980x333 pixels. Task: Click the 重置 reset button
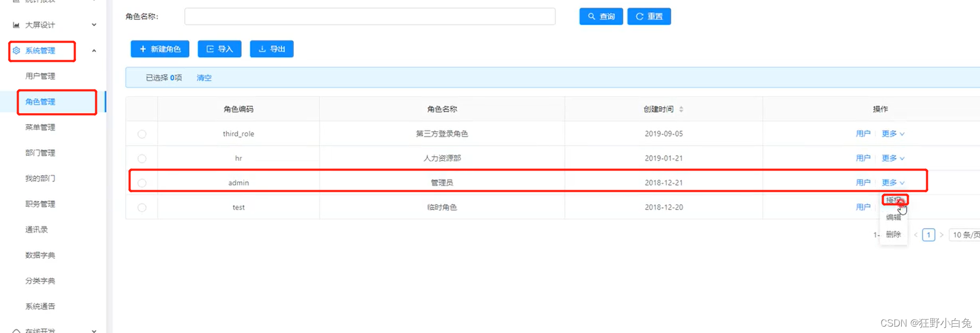click(649, 17)
